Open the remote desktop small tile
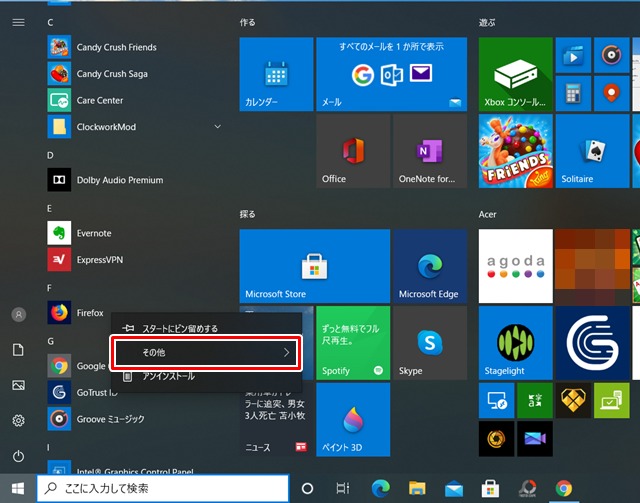640x503 pixels. (x=496, y=401)
